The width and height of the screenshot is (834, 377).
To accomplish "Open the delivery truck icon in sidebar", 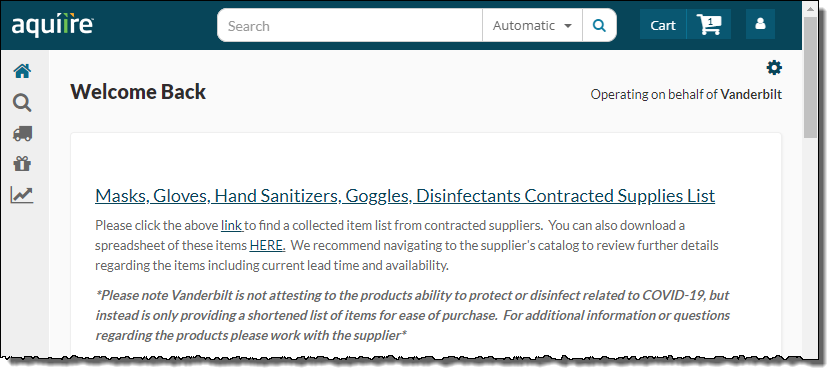I will click(x=22, y=133).
